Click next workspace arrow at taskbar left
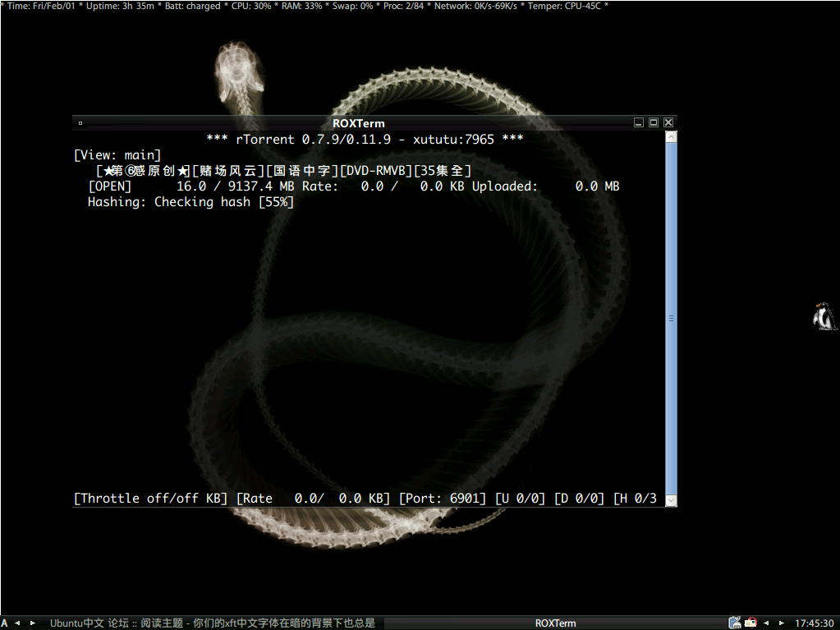Image resolution: width=840 pixels, height=630 pixels. point(33,623)
